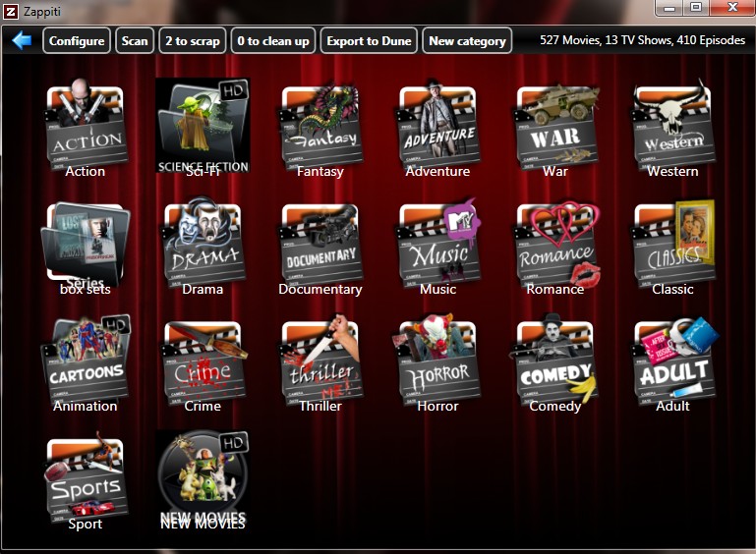Viewport: 756px width, 554px height.
Task: Open the Music MTV category icon
Action: click(x=437, y=245)
